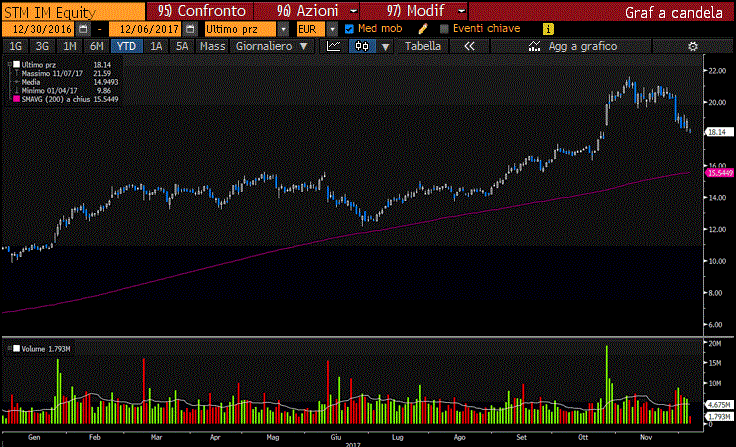The image size is (736, 447).
Task: Open chart settings gear
Action: (x=693, y=46)
